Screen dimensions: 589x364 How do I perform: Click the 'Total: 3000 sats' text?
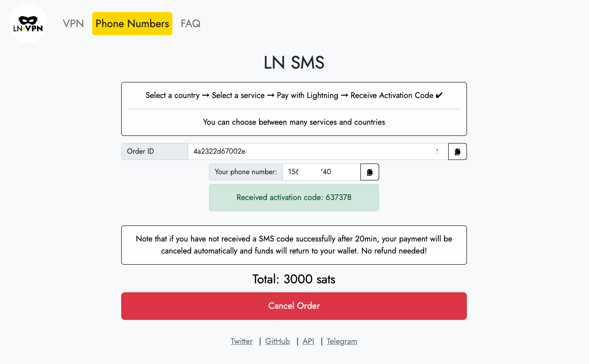pyautogui.click(x=294, y=279)
